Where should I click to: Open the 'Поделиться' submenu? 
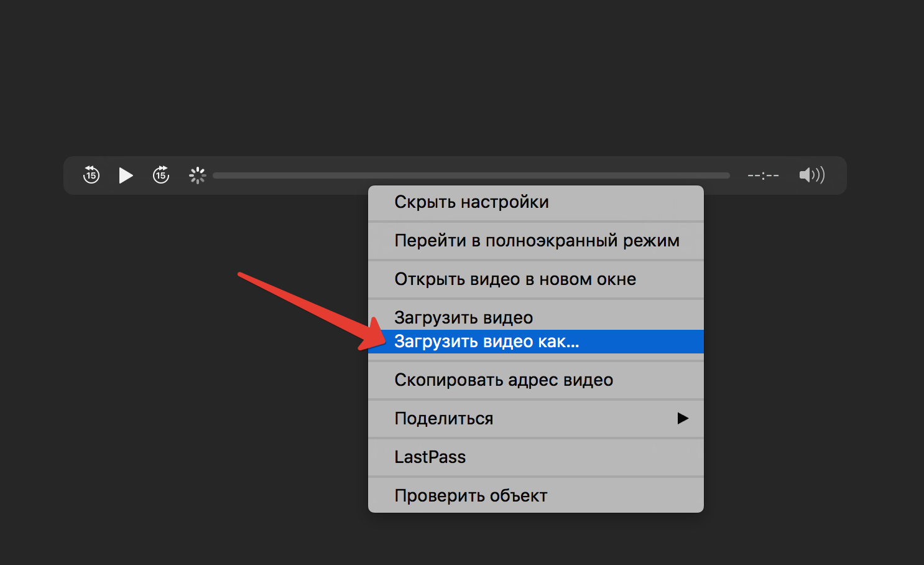[443, 419]
